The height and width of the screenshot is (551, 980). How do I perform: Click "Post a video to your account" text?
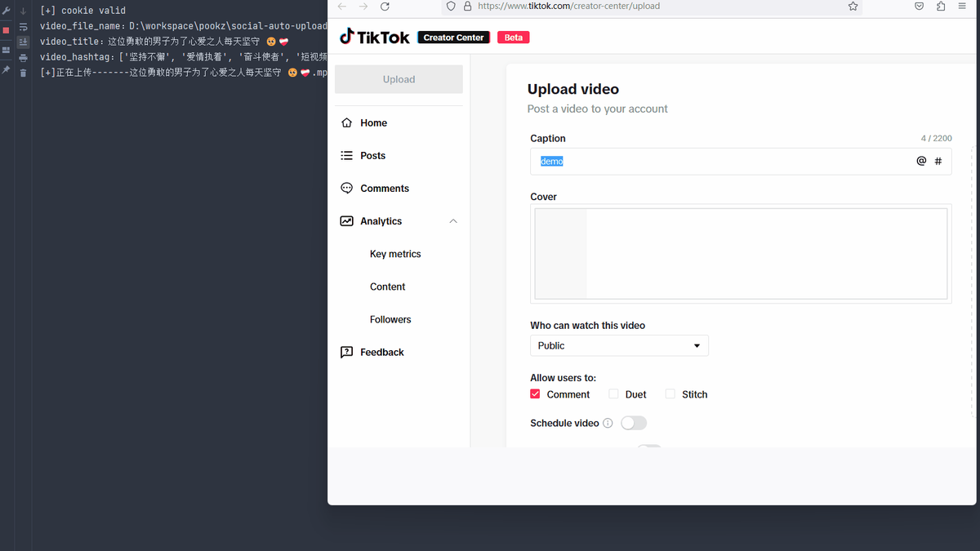[x=598, y=109]
